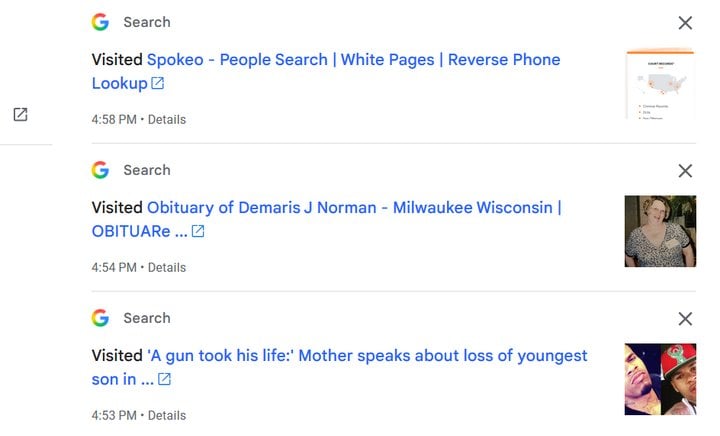Open the gun article photo thumbnail
The image size is (720, 436).
660,379
